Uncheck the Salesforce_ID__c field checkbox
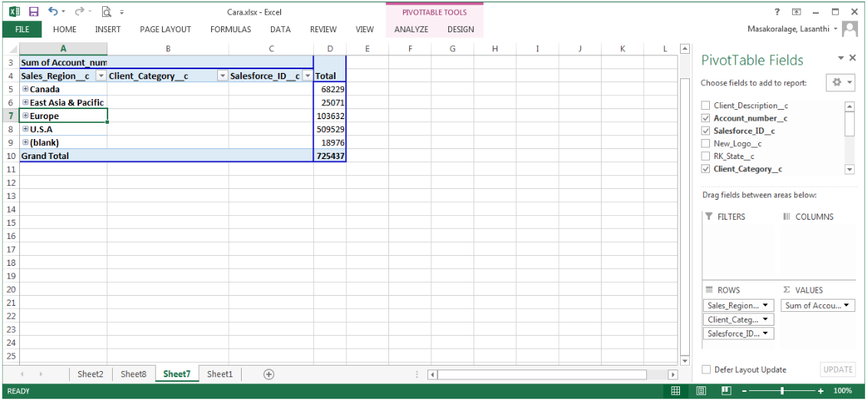 click(x=706, y=131)
